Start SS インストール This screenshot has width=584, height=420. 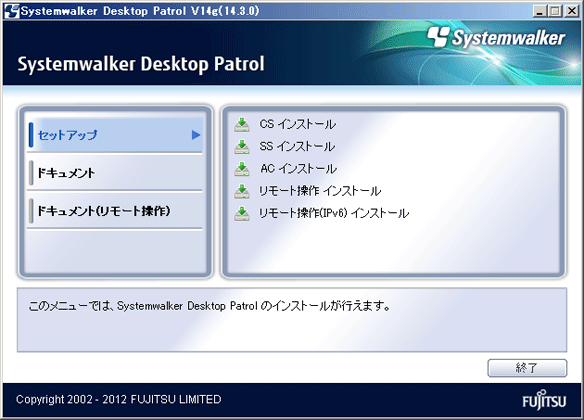pyautogui.click(x=297, y=147)
